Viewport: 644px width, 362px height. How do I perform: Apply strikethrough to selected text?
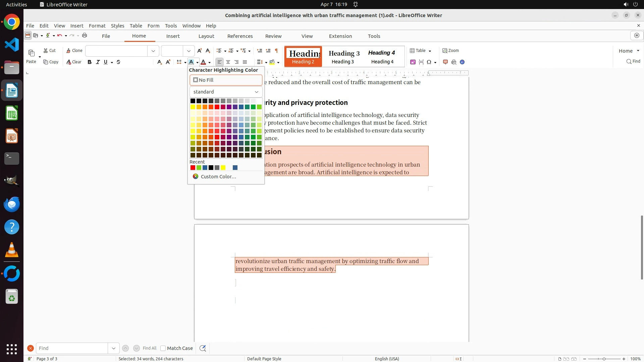click(118, 62)
